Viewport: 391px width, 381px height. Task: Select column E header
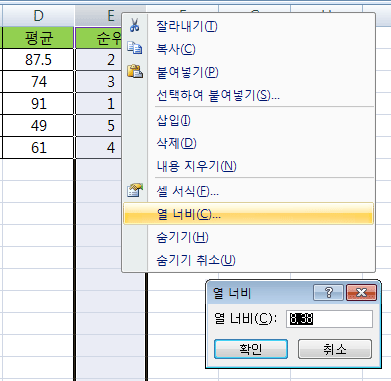point(110,15)
